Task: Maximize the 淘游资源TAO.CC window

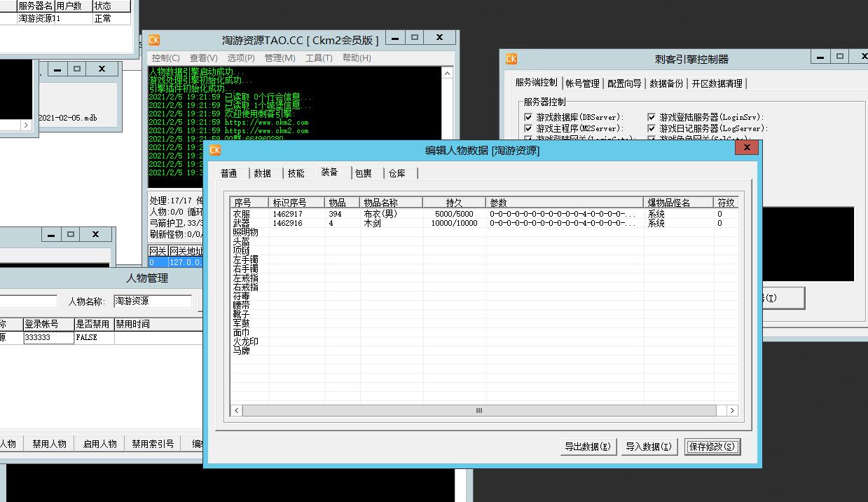Action: 414,38
